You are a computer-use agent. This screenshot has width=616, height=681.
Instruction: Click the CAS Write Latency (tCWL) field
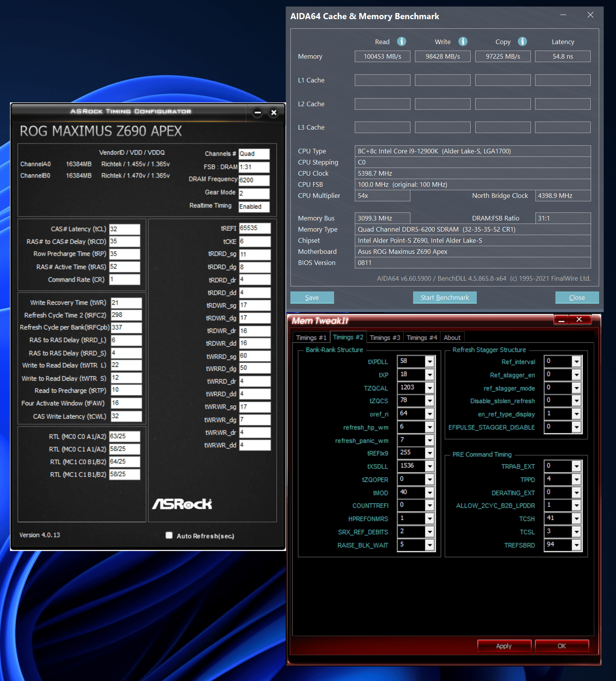click(x=126, y=416)
